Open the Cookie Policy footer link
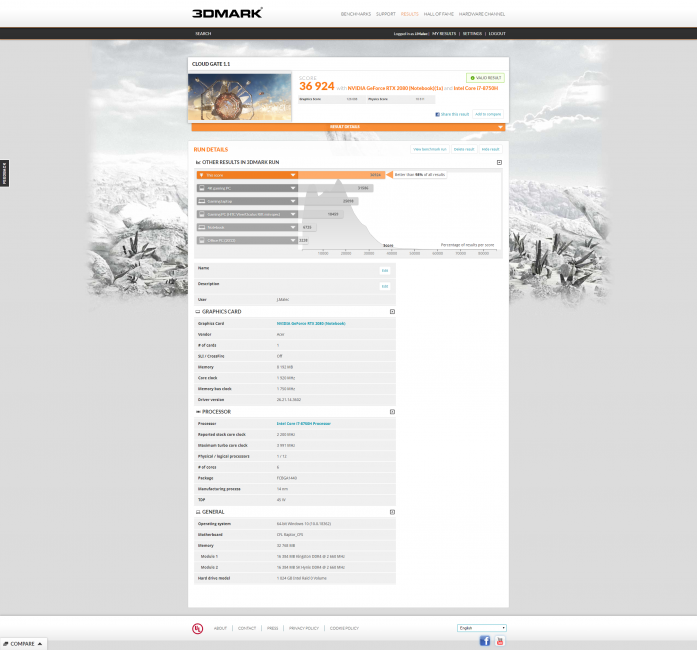 point(344,629)
